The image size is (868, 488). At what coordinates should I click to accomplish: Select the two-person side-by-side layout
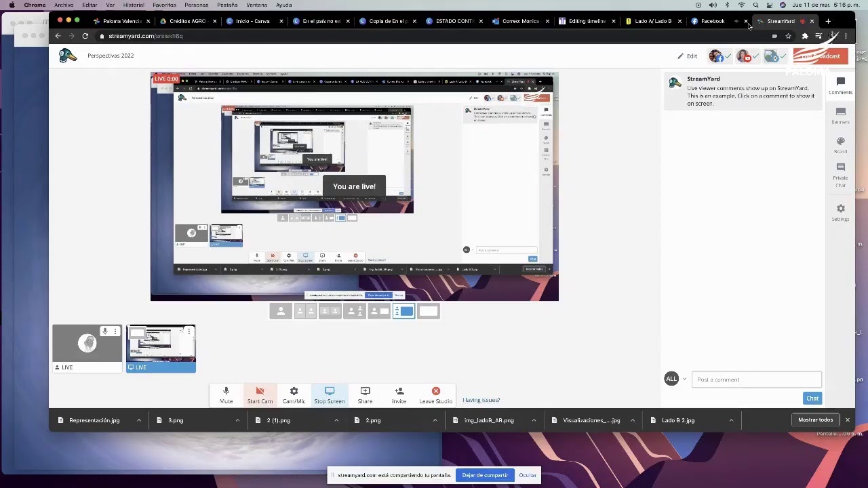tap(330, 311)
